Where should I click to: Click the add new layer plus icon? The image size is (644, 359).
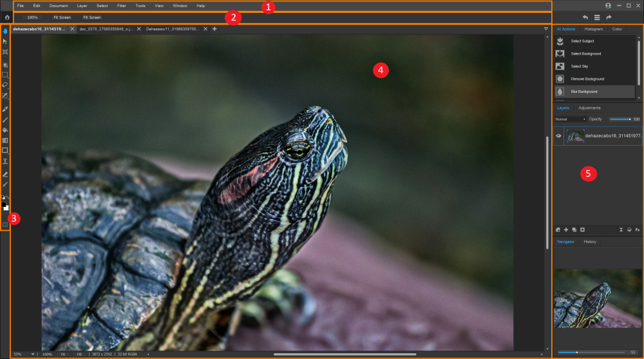[x=566, y=229]
